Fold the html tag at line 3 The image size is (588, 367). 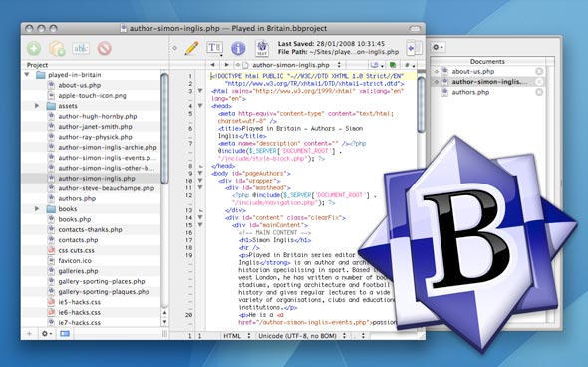click(x=200, y=91)
